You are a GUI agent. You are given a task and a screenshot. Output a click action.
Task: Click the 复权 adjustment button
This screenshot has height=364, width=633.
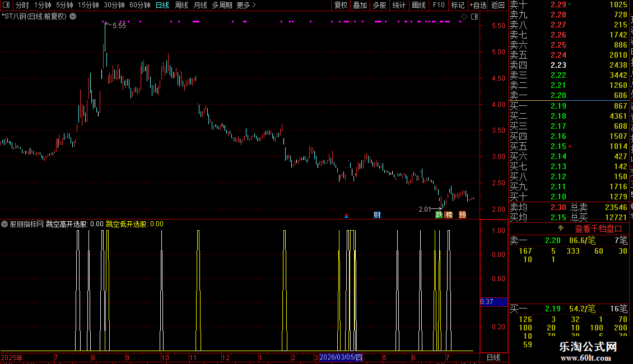click(x=341, y=5)
